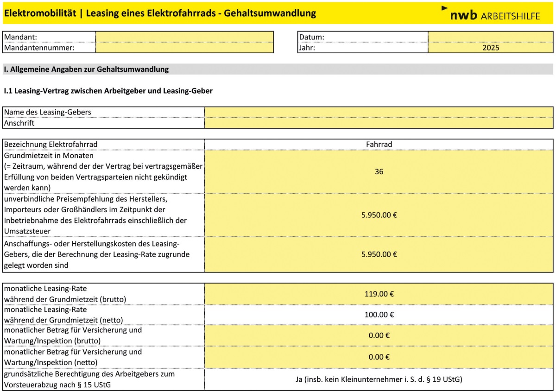
Task: Select the brutto Versicherung und Wartung amount
Action: [379, 335]
